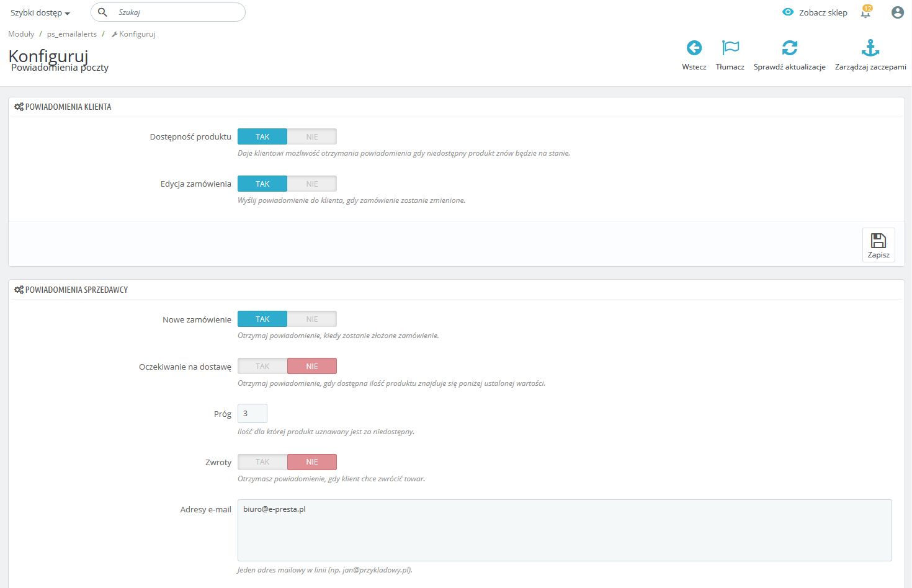
Task: Click the Wstecz back arrow icon
Action: point(694,48)
